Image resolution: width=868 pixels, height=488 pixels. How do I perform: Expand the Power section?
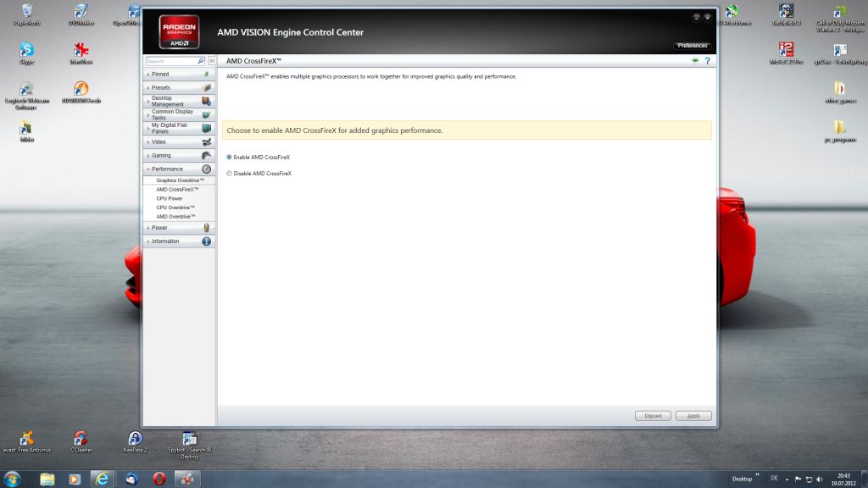(179, 227)
